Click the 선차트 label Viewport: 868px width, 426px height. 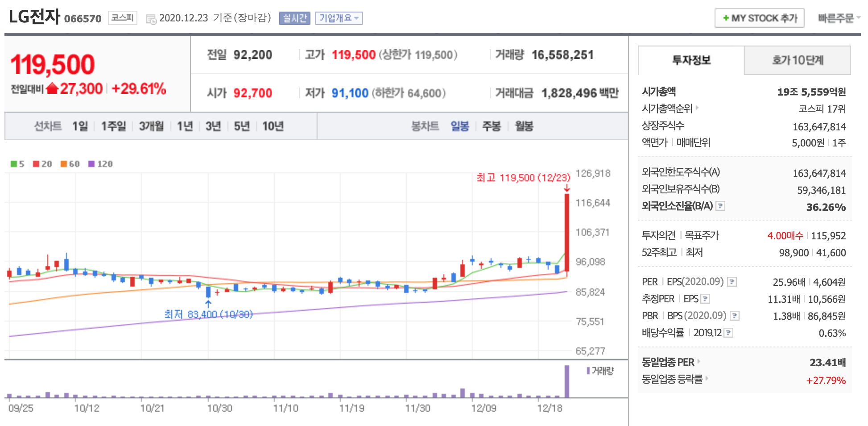[x=48, y=126]
